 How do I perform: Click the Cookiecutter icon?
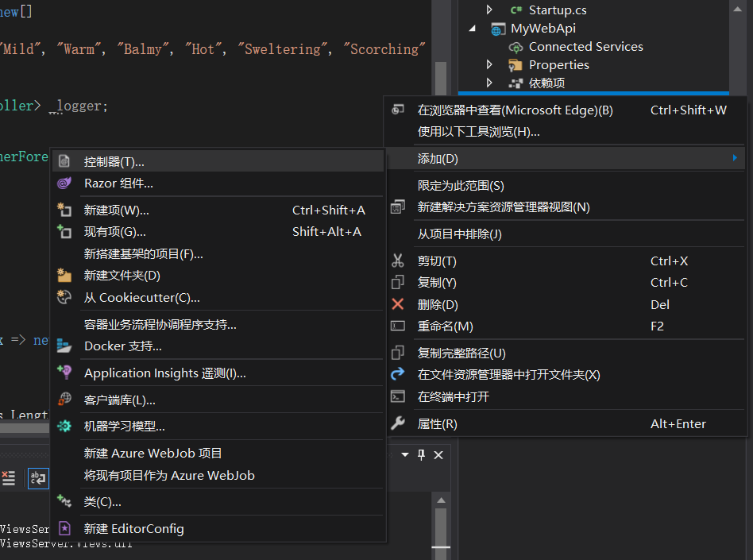pos(64,297)
